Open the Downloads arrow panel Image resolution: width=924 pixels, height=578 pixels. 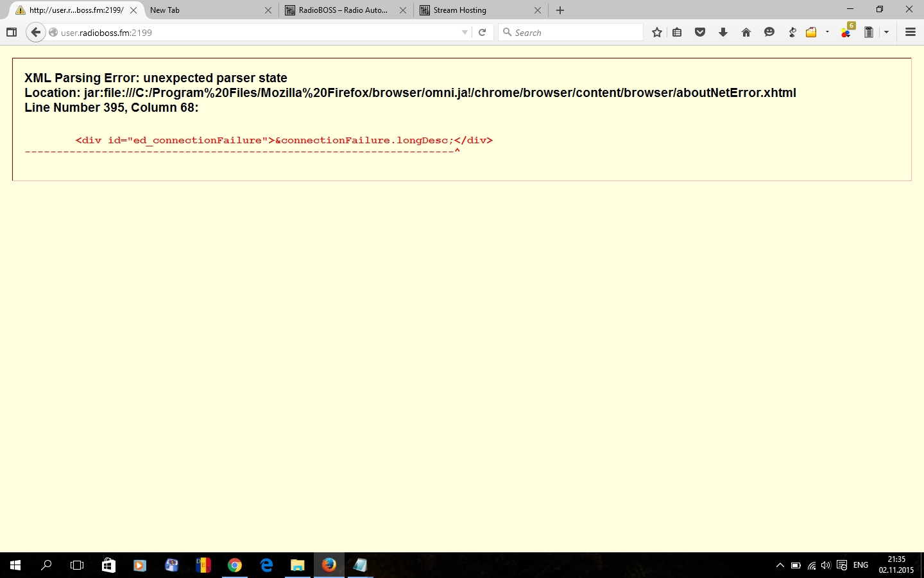[x=723, y=33]
